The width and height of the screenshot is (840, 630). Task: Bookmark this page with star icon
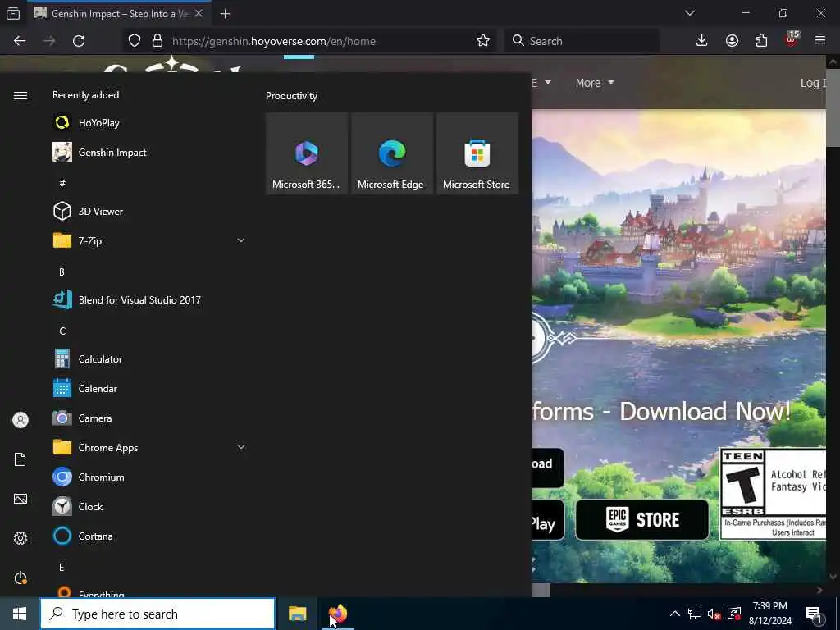pos(482,41)
